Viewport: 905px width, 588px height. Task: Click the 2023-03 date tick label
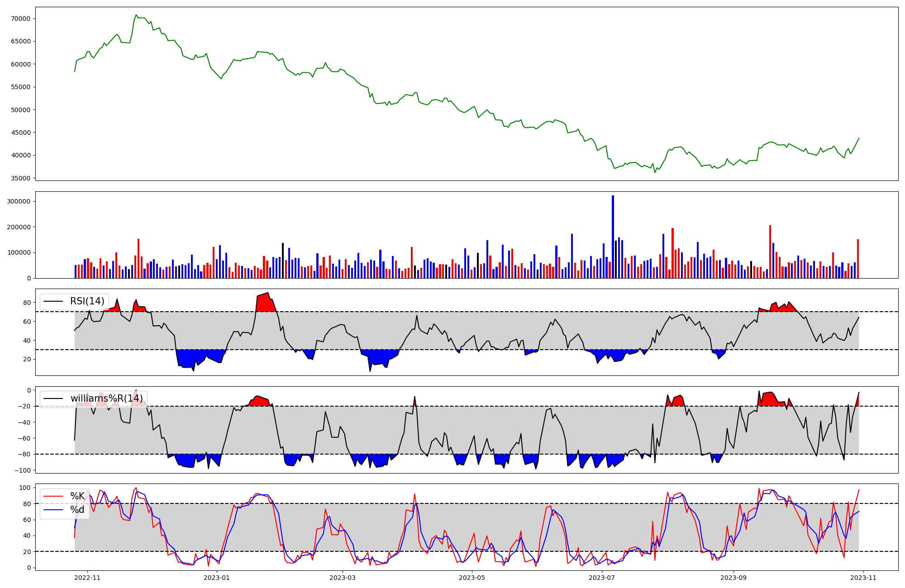pos(343,578)
